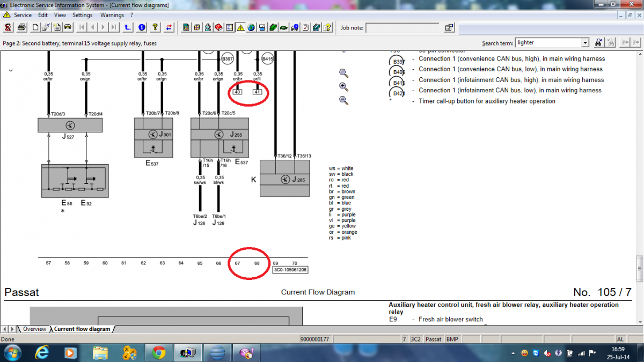Click the Print toolbar icon
644x362 pixels.
click(x=21, y=27)
